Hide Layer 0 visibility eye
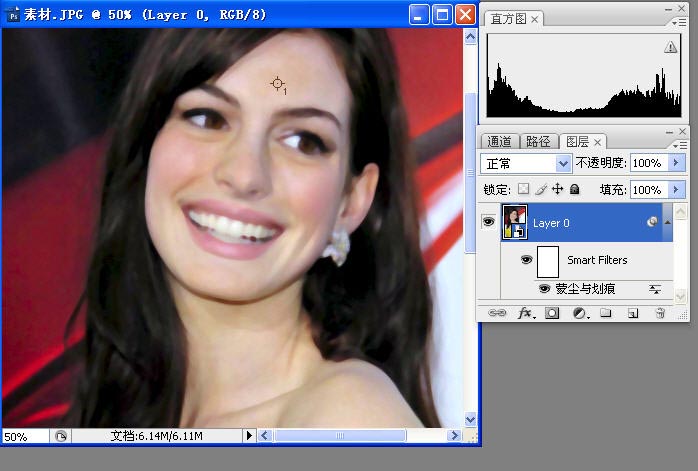 tap(488, 221)
